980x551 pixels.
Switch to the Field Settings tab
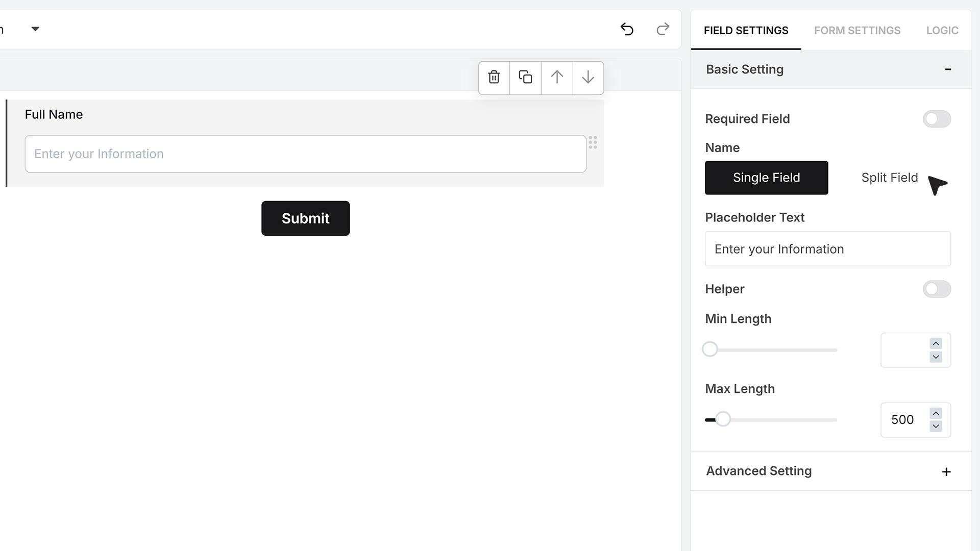coord(746,31)
